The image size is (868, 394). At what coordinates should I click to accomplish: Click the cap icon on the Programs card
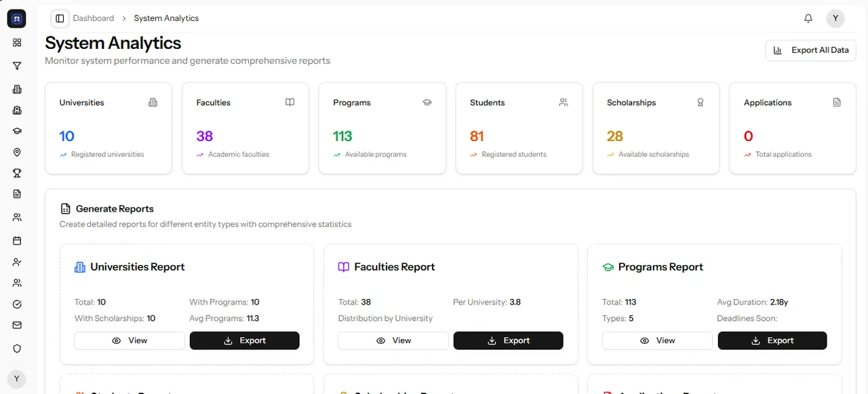tap(427, 102)
